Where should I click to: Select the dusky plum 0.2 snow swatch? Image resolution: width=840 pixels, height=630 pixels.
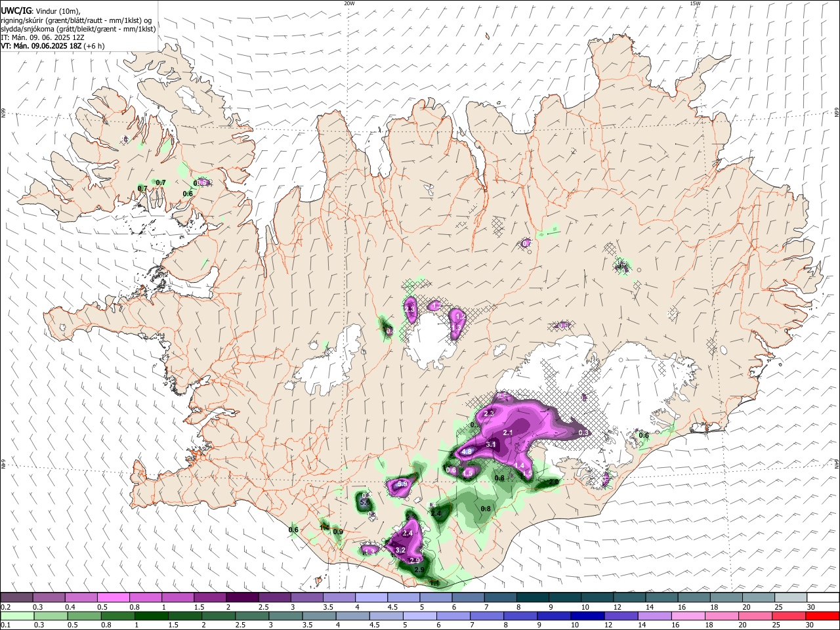point(16,597)
